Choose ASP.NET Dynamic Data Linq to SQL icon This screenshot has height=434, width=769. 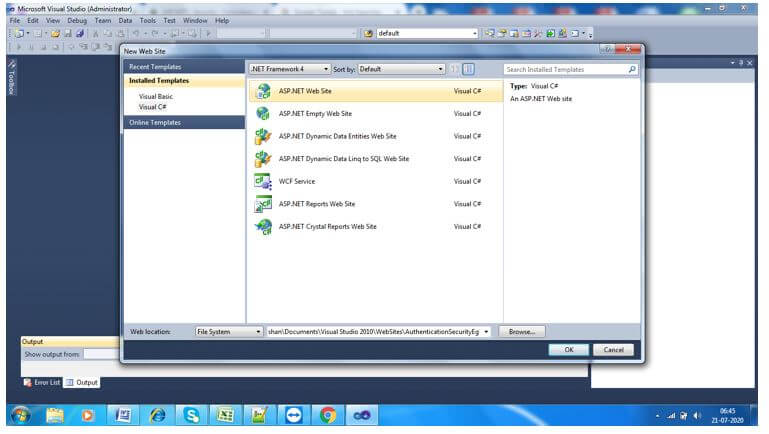[263, 159]
